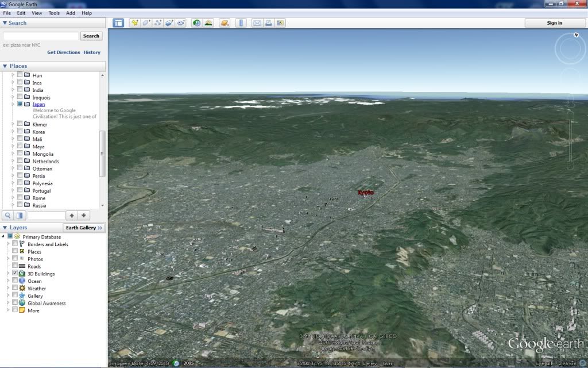Click the historical imagery clock in status bar
588x368 pixels.
176,363
